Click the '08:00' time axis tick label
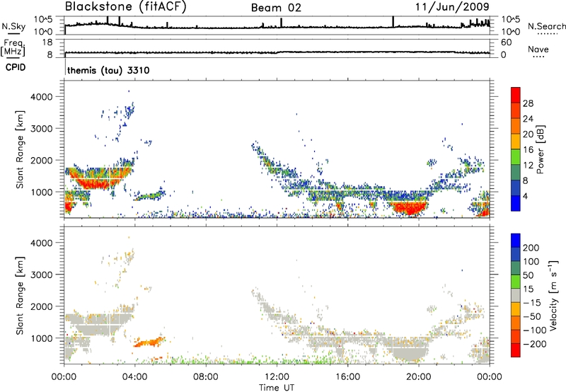The image size is (566, 392). 205,377
